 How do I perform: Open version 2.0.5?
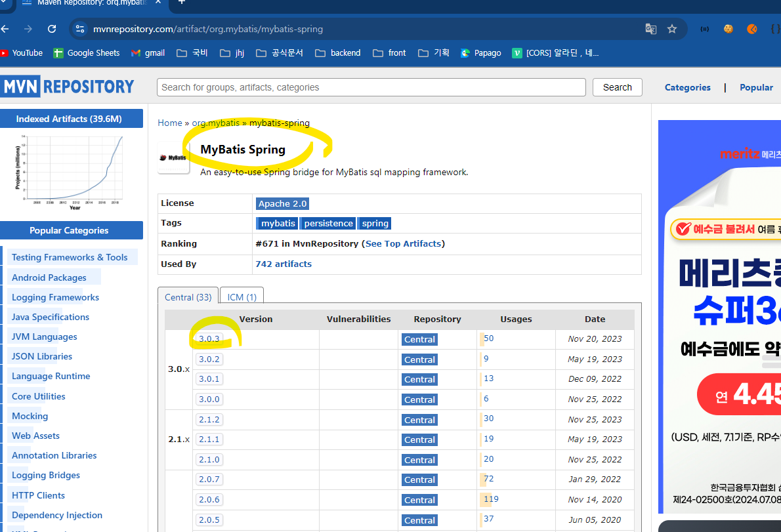(x=209, y=520)
